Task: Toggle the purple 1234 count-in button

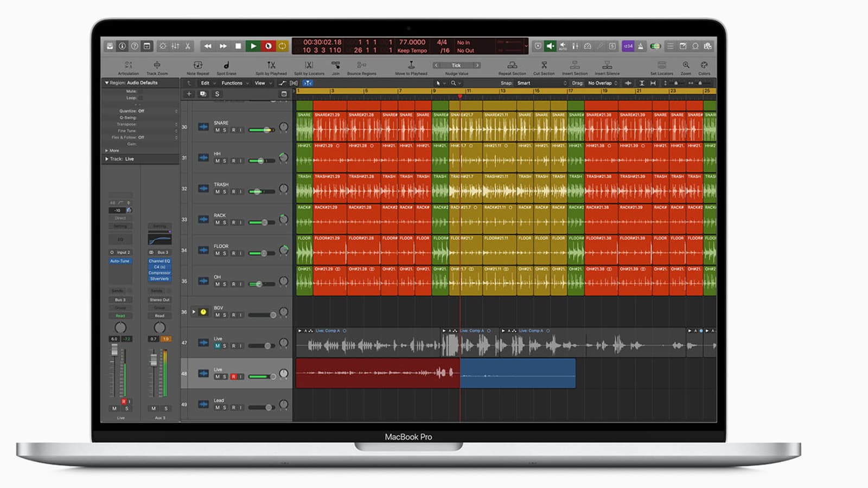Action: pyautogui.click(x=628, y=46)
